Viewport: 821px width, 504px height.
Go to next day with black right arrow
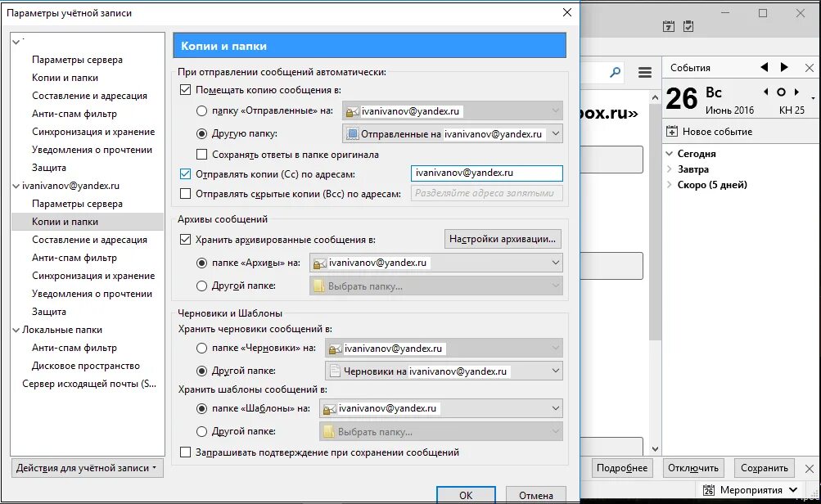pyautogui.click(x=784, y=67)
